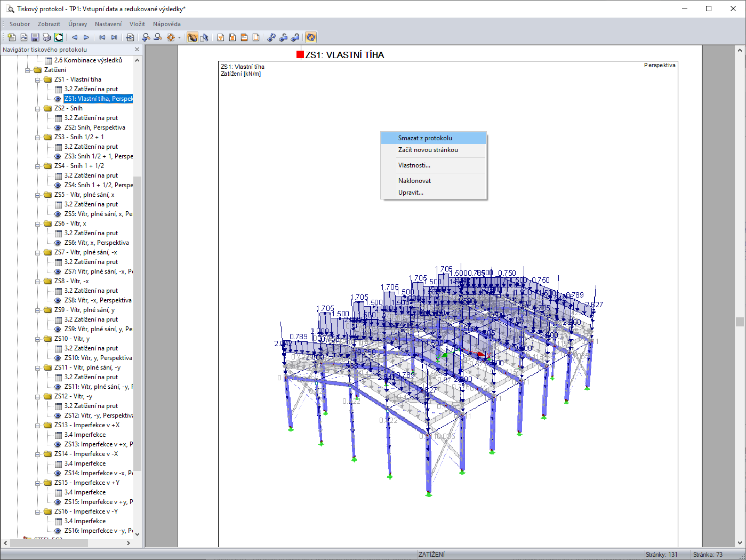The width and height of the screenshot is (746, 560).
Task: Choose Vlastnosti... in the context menu
Action: (x=434, y=165)
